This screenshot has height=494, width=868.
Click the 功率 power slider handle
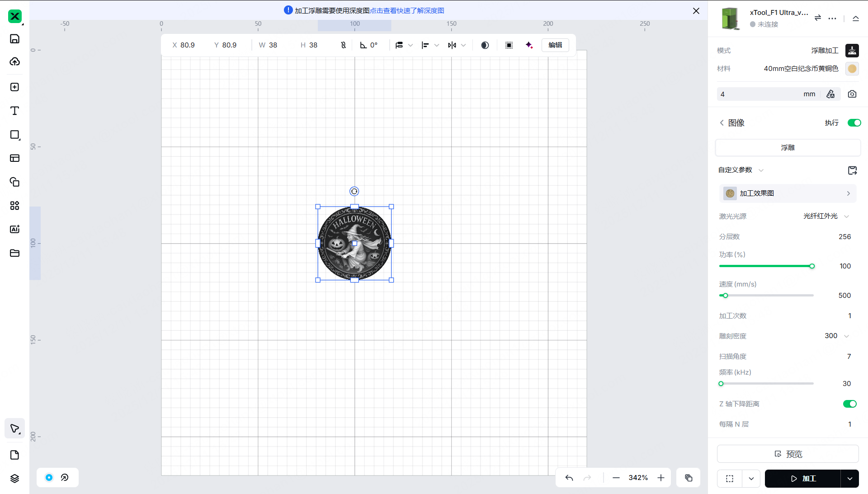pyautogui.click(x=812, y=266)
